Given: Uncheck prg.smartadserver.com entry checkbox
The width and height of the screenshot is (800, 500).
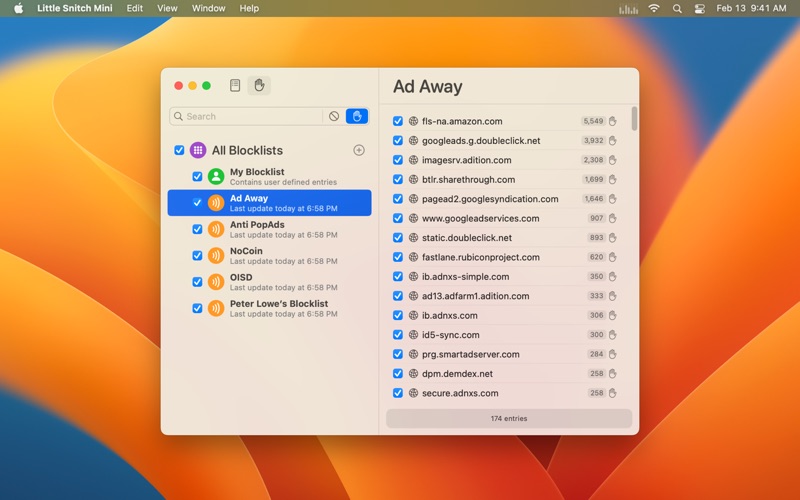Looking at the screenshot, I should (x=397, y=354).
